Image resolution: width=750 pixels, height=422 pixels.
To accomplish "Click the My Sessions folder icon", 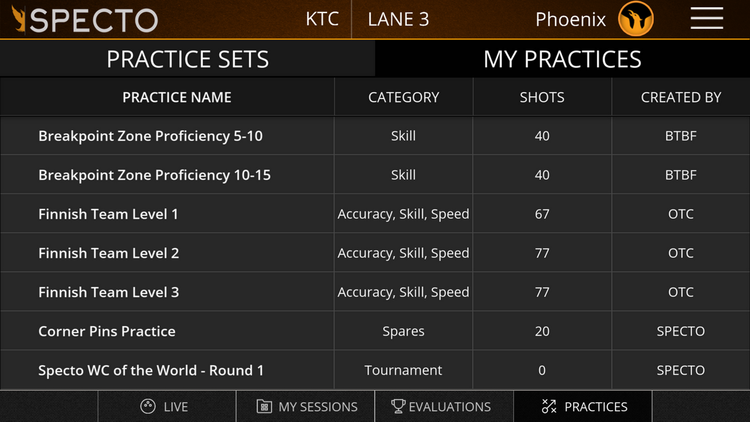I will click(x=264, y=407).
